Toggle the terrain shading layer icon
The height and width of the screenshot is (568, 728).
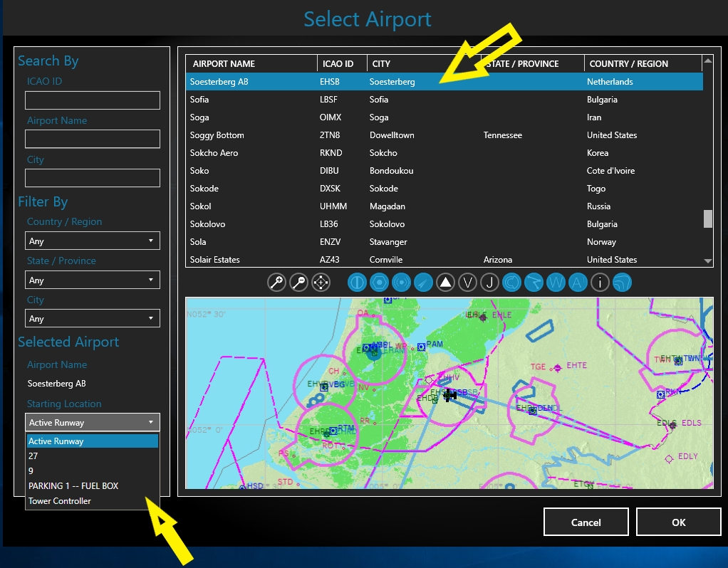622,283
